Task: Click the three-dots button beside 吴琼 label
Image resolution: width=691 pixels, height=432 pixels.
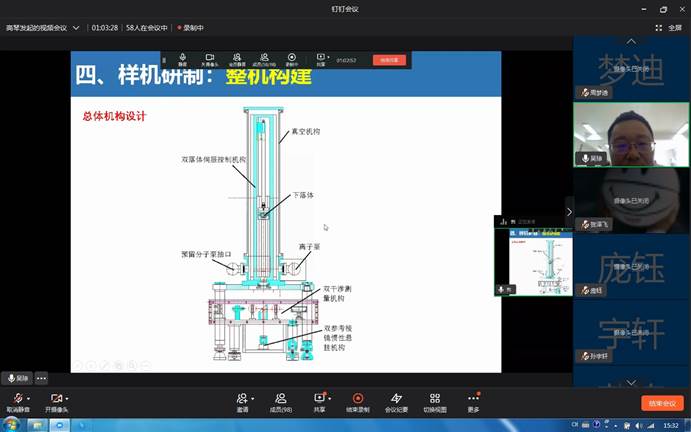Action: [x=42, y=378]
